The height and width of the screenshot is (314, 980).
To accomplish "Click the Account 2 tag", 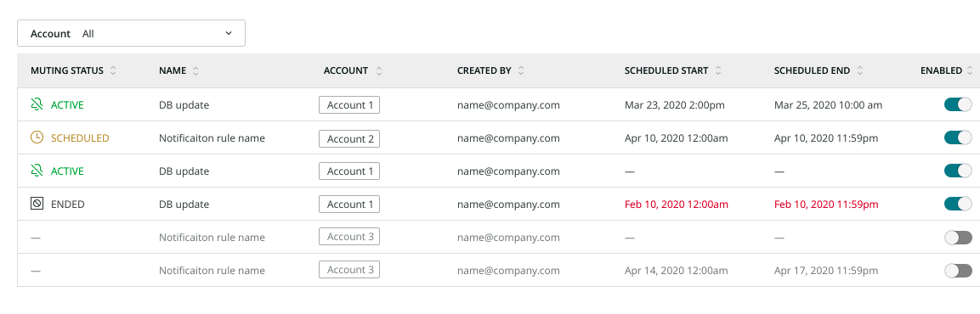I will point(349,138).
